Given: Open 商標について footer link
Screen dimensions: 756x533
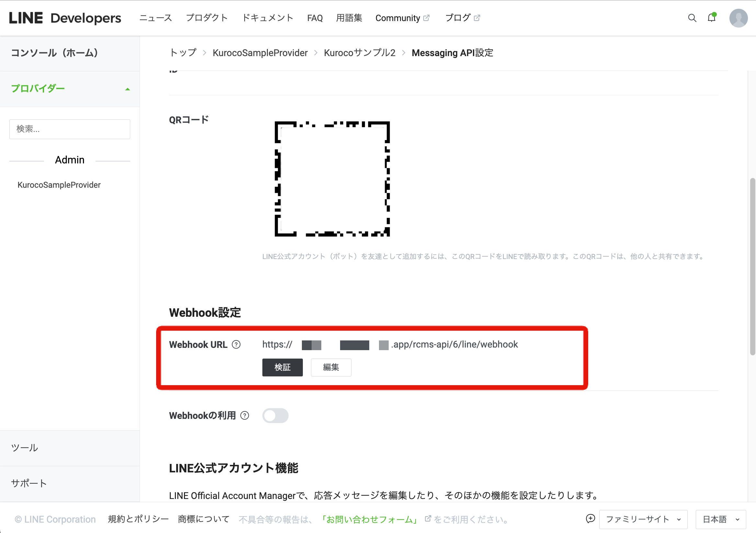Looking at the screenshot, I should tap(203, 519).
